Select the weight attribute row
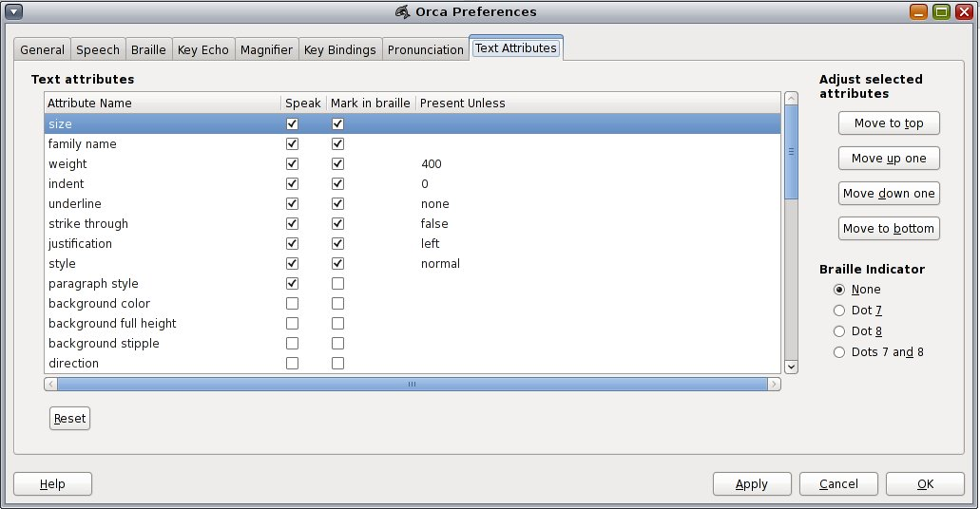Viewport: 980px width, 509px height. [x=413, y=163]
